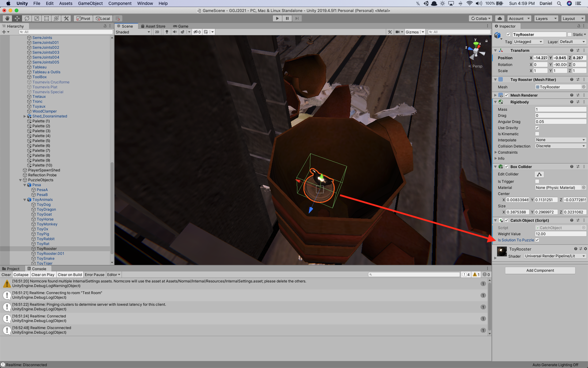
Task: Toggle scene audio speaker icon
Action: coord(175,32)
